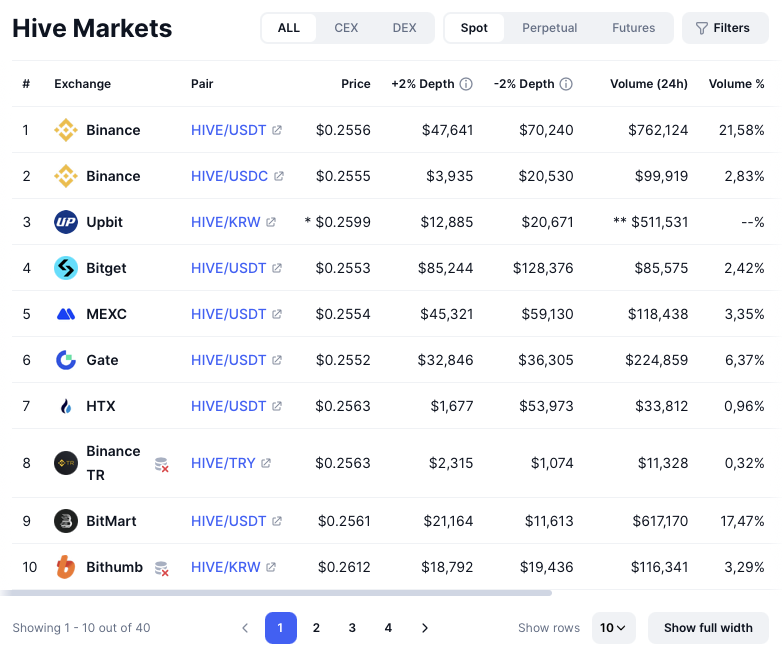Screen dimensions: 782x657
Task: Click the 17,47% volume percentage
Action: (x=742, y=521)
